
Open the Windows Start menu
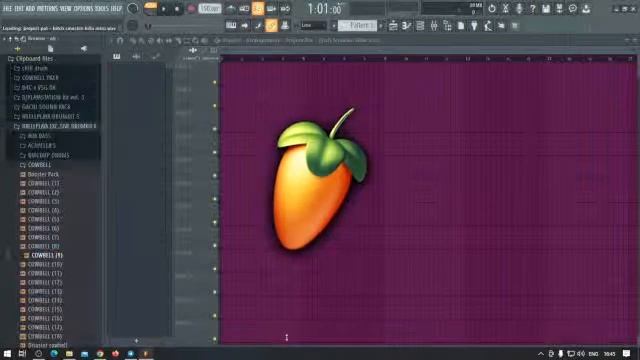[x=7, y=353]
